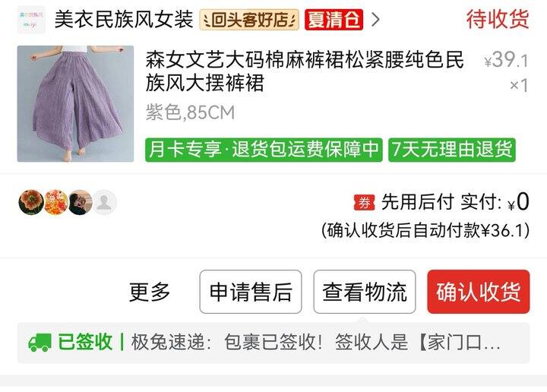The width and height of the screenshot is (547, 392).
Task: Tap the second orange flower avatar
Action: pos(55,202)
